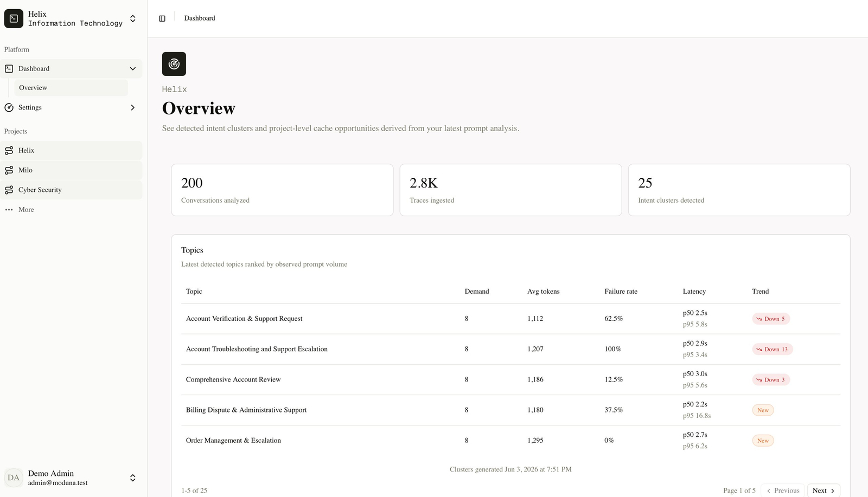
Task: Open the workspace switcher chevrons
Action: tap(133, 18)
